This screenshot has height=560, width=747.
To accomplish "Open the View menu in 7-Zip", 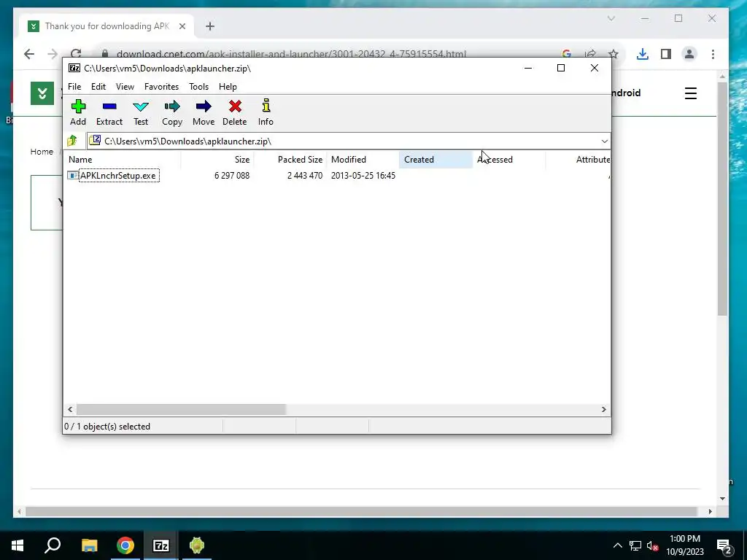I will click(x=125, y=87).
